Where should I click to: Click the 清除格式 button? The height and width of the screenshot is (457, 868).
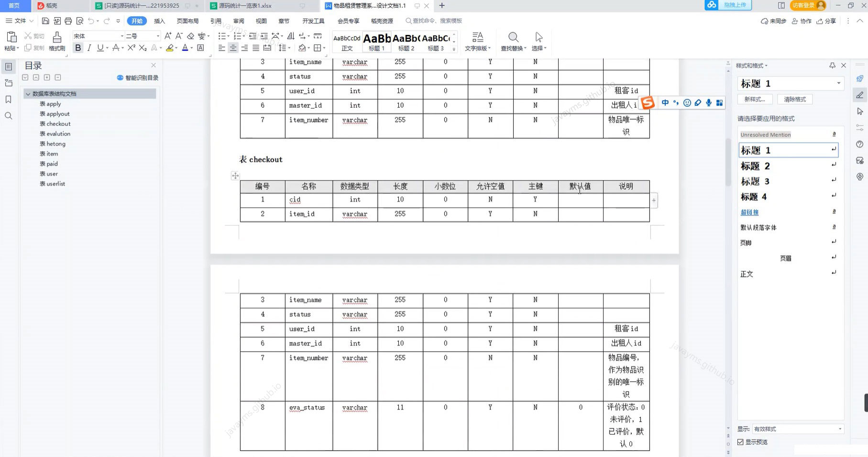(794, 99)
